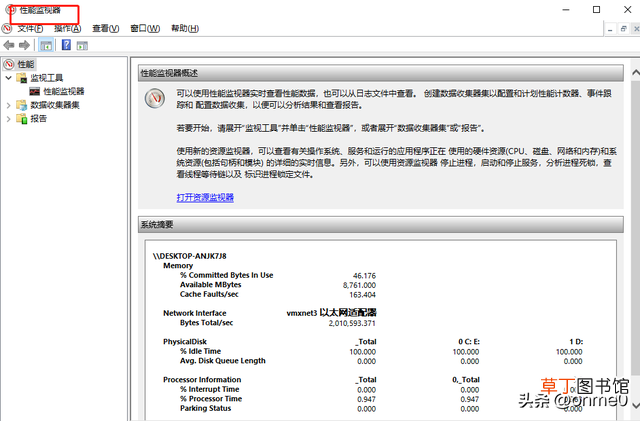
Task: Click the 监视工具 folder icon
Action: click(22, 78)
